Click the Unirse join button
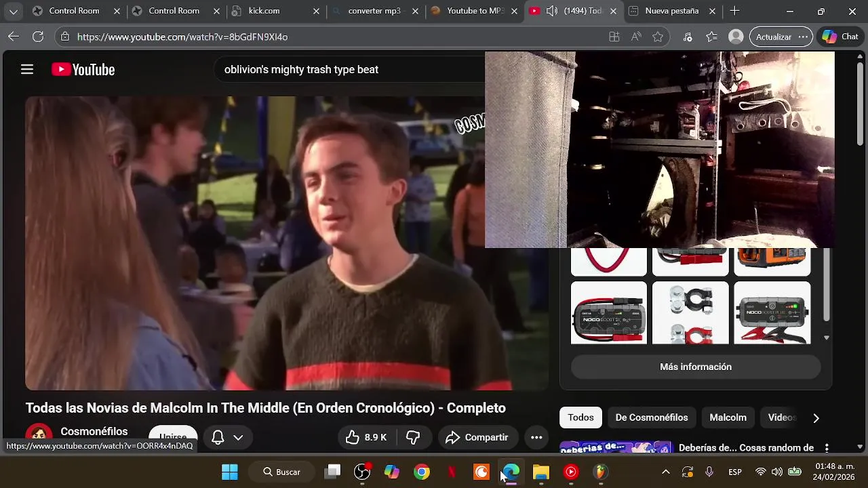The width and height of the screenshot is (868, 488). click(172, 438)
